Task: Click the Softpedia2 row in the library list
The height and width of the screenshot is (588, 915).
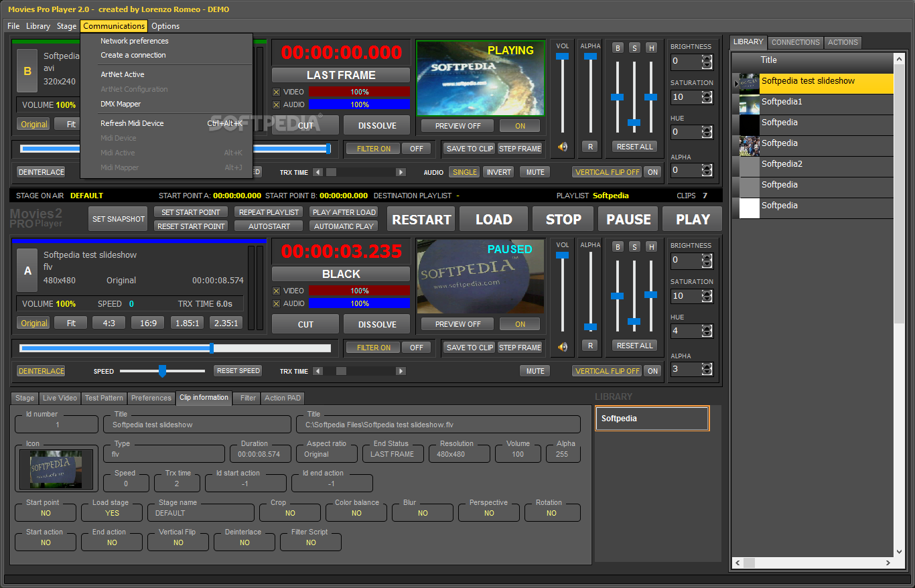Action: click(813, 167)
